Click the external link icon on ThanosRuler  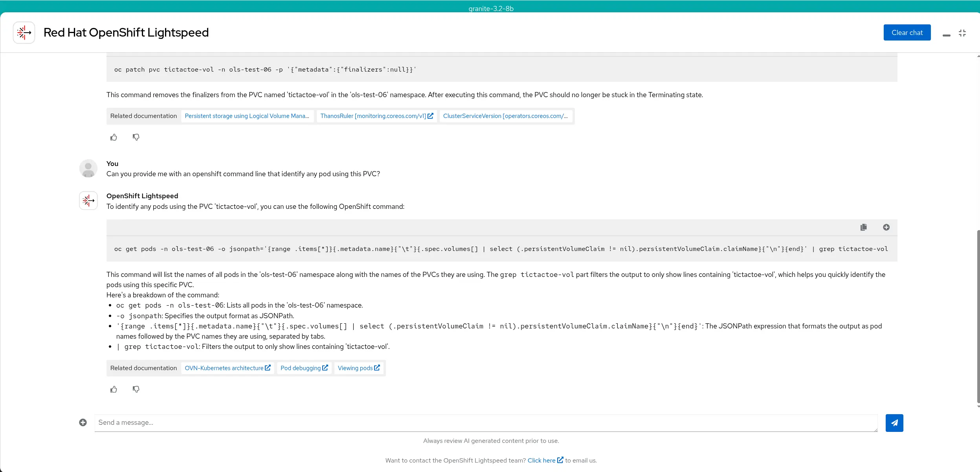click(431, 116)
